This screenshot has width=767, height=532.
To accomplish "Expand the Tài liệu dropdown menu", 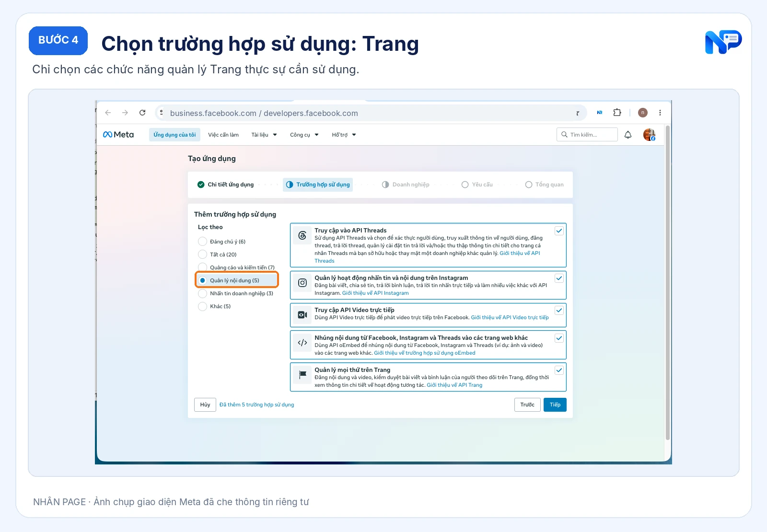I will [264, 135].
